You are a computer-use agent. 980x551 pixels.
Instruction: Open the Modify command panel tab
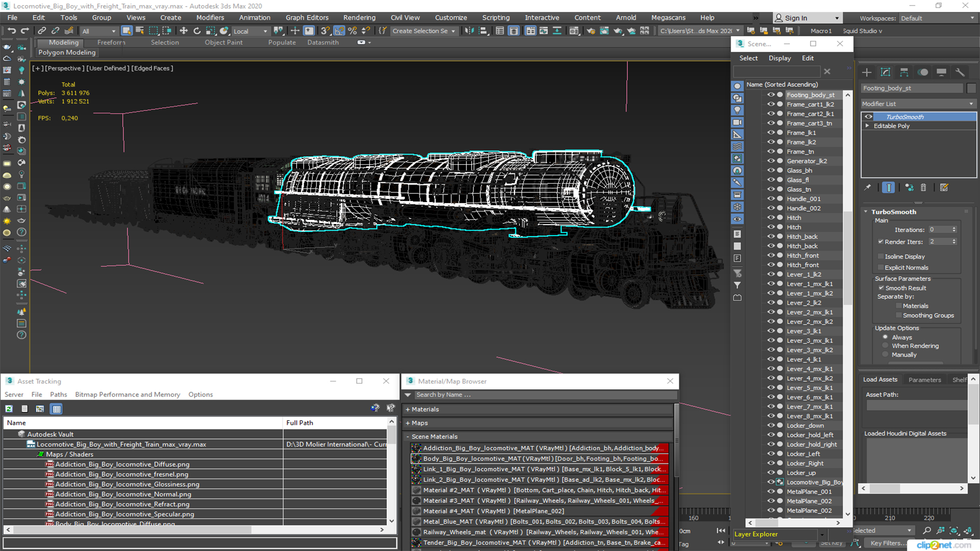click(x=886, y=72)
